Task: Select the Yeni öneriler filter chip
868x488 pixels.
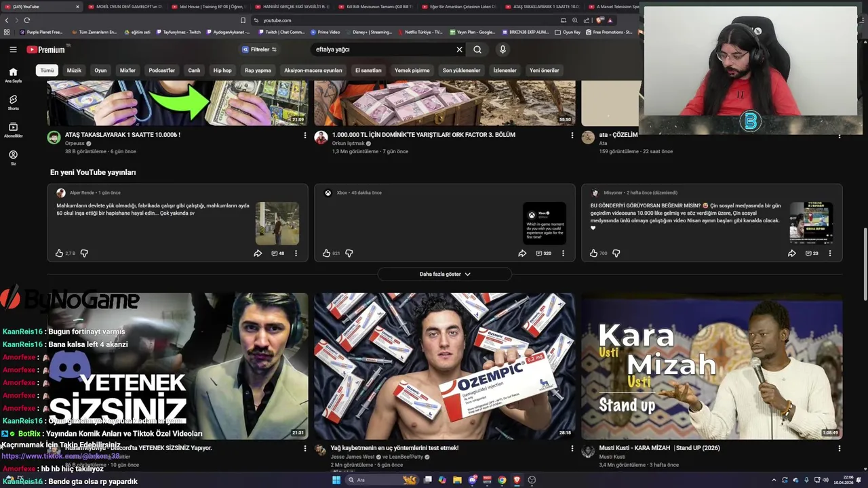Action: coord(545,70)
